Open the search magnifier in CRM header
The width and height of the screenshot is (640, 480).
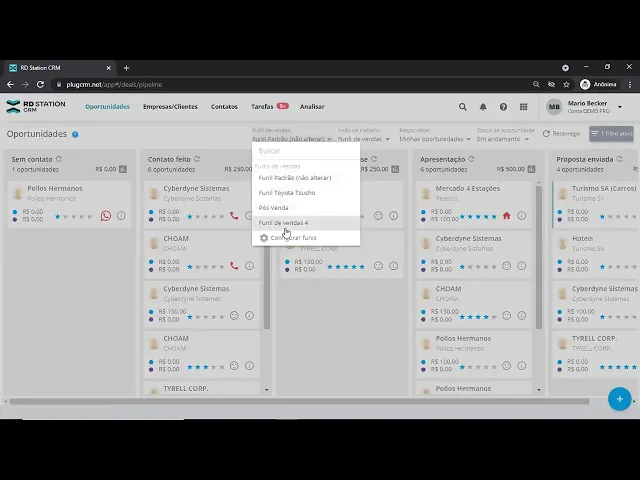(x=462, y=107)
